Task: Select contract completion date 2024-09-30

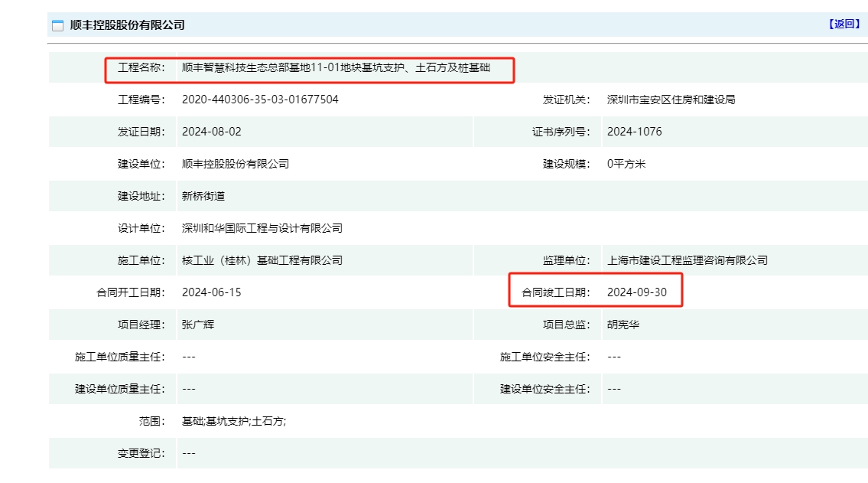Action: (x=636, y=292)
